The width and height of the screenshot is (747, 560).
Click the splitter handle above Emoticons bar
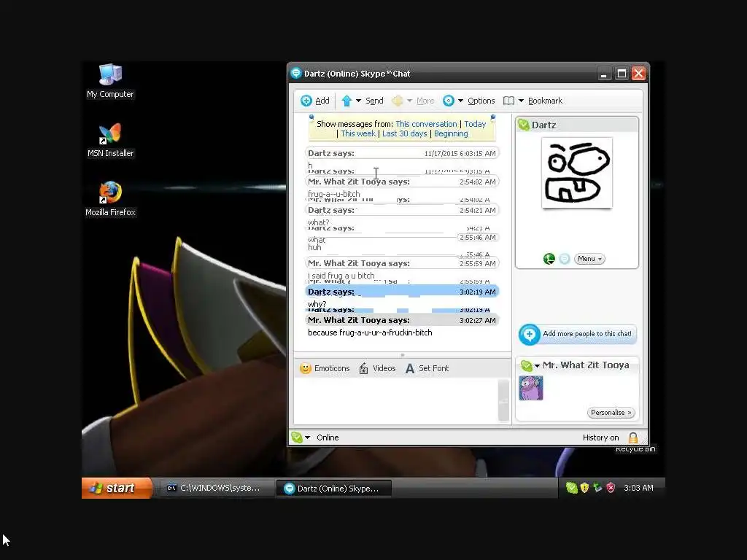[x=403, y=355]
